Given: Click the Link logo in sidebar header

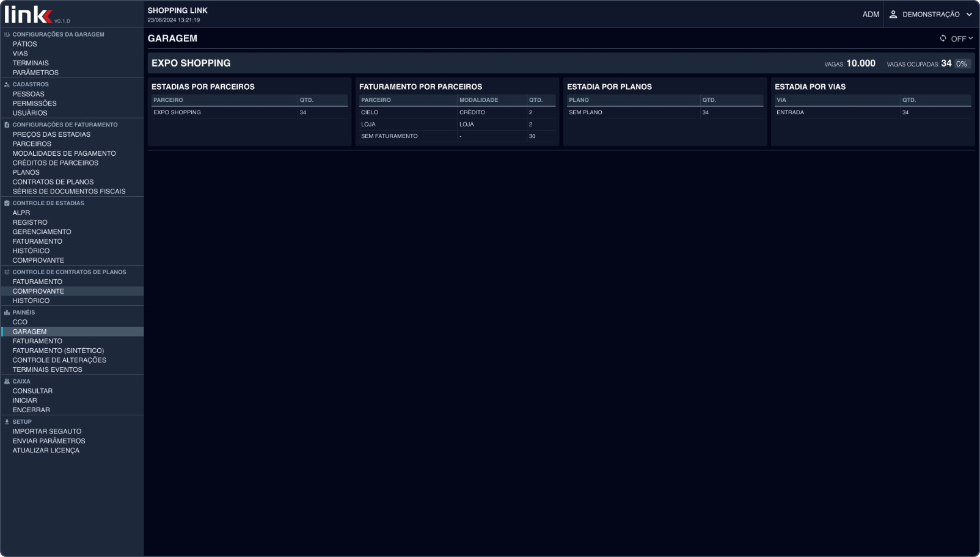Looking at the screenshot, I should pyautogui.click(x=29, y=14).
